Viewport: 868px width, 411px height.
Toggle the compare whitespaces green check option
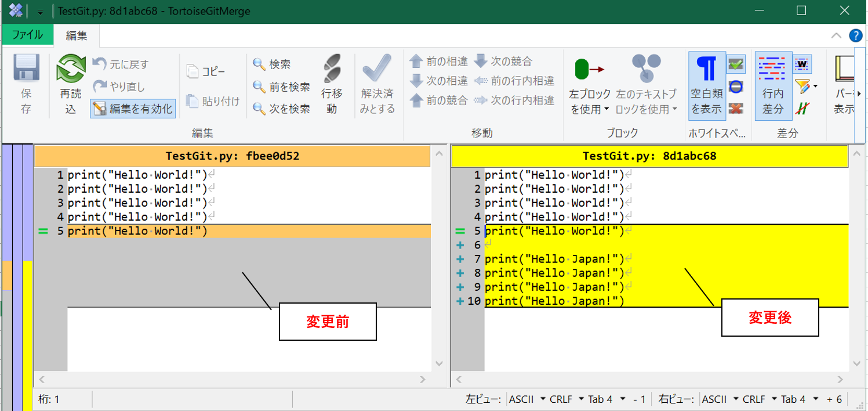click(736, 64)
